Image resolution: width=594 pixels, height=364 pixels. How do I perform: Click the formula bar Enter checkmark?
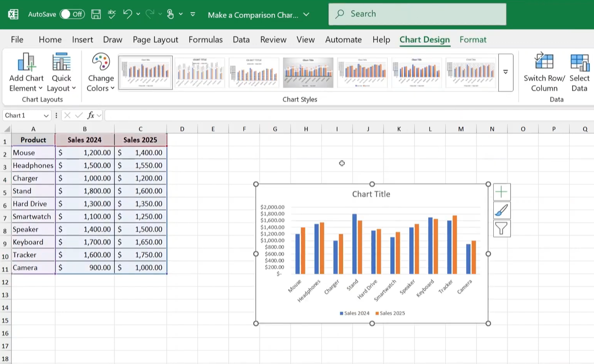[x=79, y=115]
